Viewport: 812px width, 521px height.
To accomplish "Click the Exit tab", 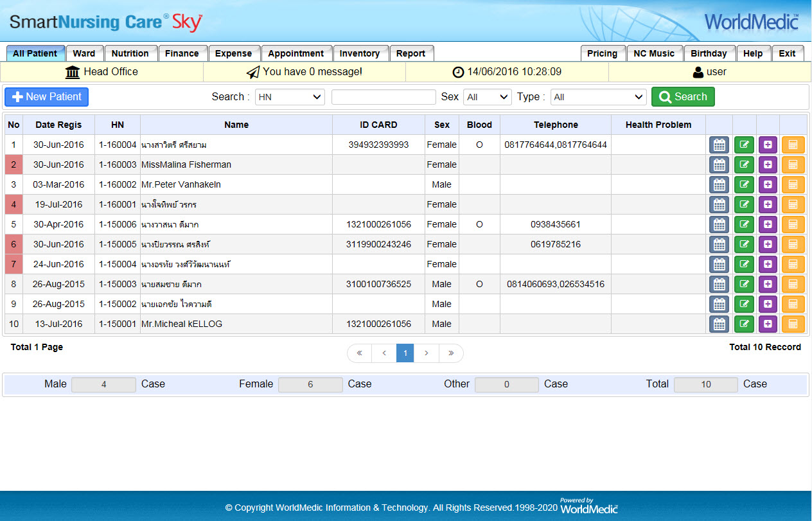I will 788,53.
